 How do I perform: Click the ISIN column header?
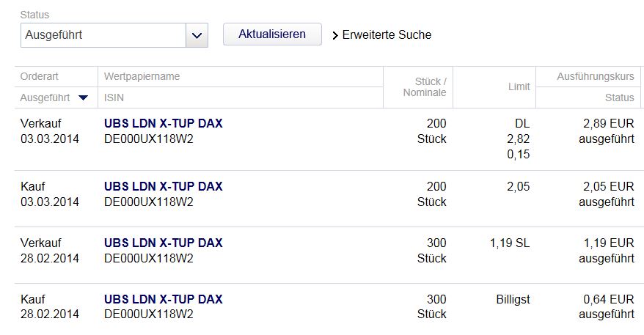(x=114, y=97)
